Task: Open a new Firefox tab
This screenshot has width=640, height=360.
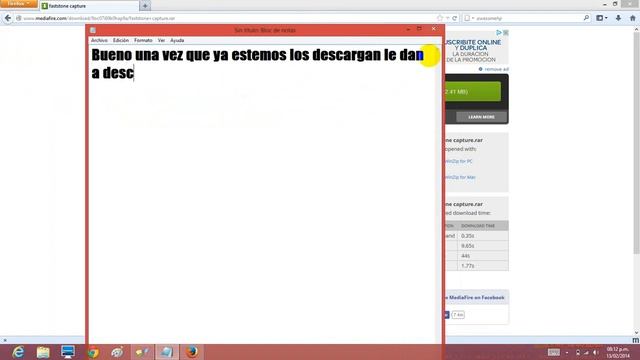Action: pos(145,6)
